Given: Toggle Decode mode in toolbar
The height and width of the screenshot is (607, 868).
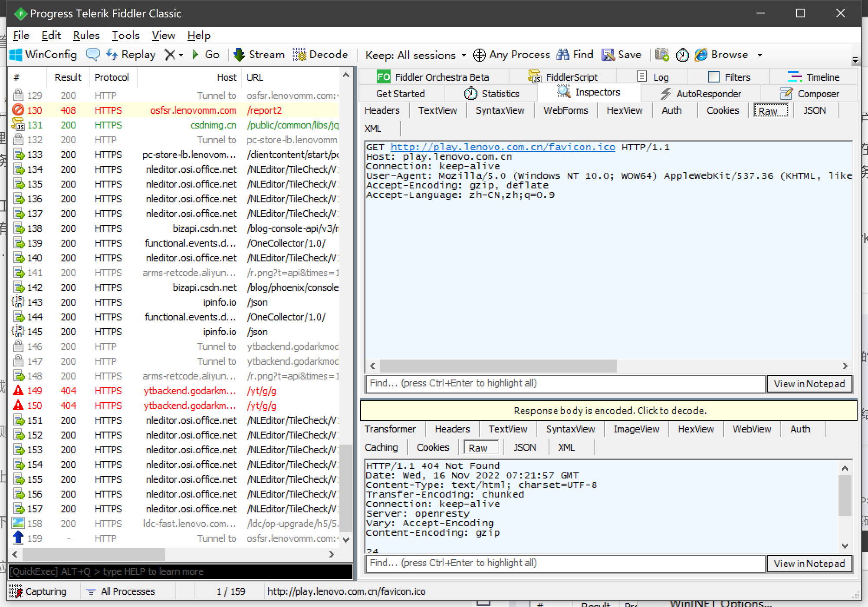Looking at the screenshot, I should [x=320, y=55].
